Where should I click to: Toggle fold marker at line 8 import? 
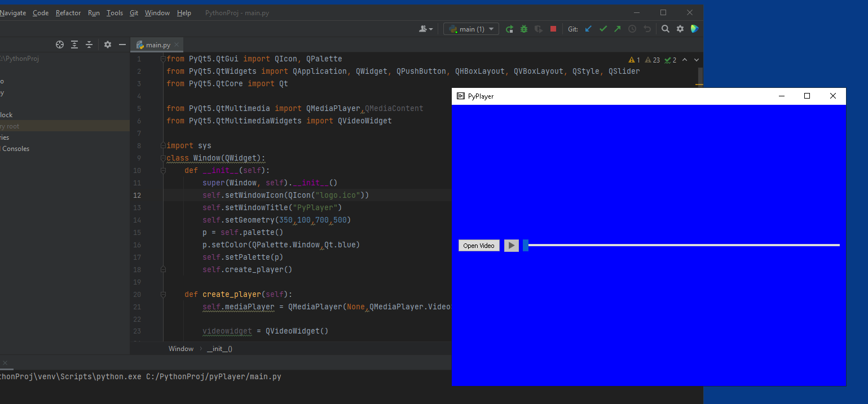pos(163,146)
